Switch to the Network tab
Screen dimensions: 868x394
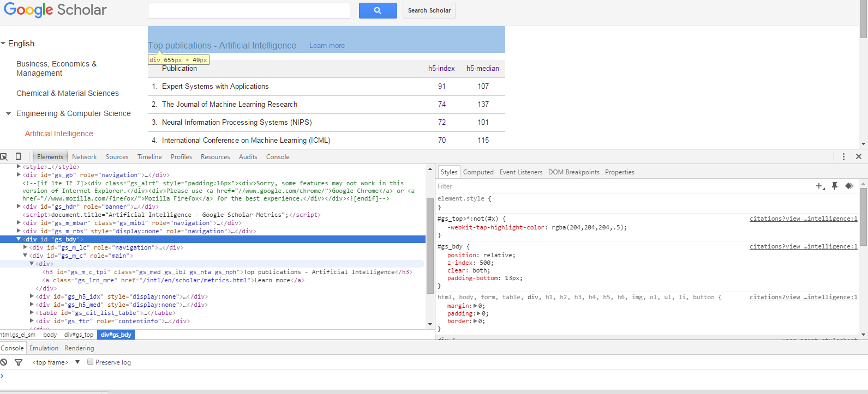[x=84, y=157]
